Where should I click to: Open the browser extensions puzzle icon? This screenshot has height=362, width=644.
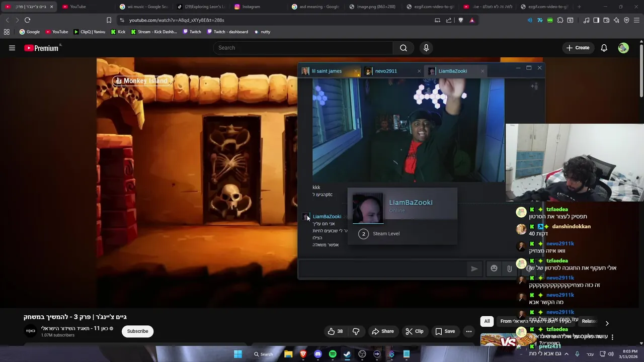click(x=560, y=20)
